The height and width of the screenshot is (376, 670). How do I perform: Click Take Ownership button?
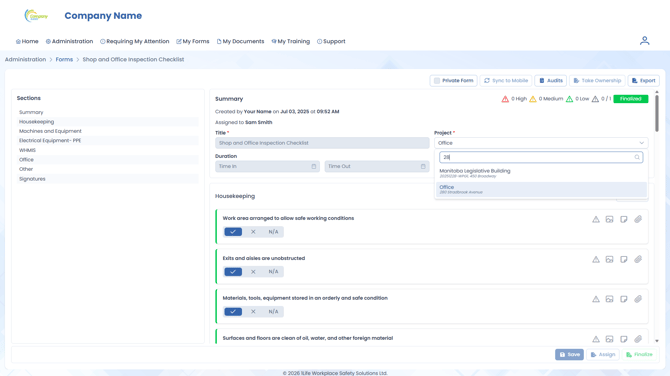click(x=597, y=81)
